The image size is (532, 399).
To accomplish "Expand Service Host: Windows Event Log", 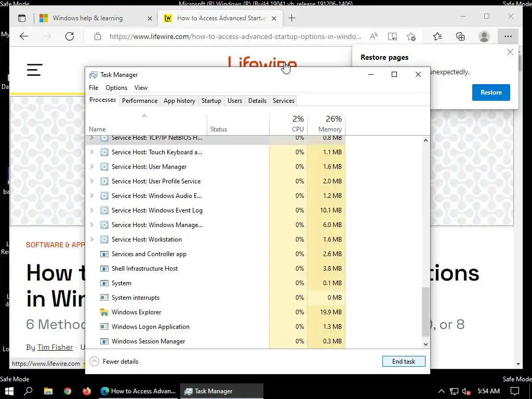I will (x=91, y=210).
